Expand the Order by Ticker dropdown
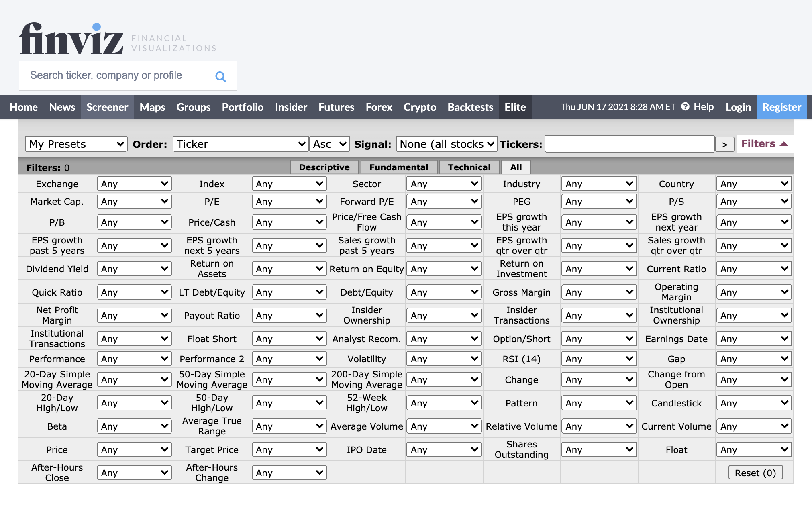812x512 pixels. click(x=239, y=143)
